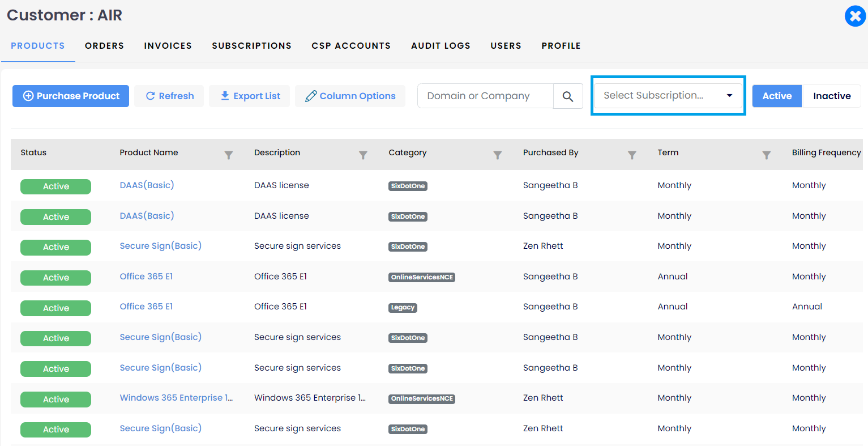Filter the Term column
The image size is (868, 446).
coord(766,155)
